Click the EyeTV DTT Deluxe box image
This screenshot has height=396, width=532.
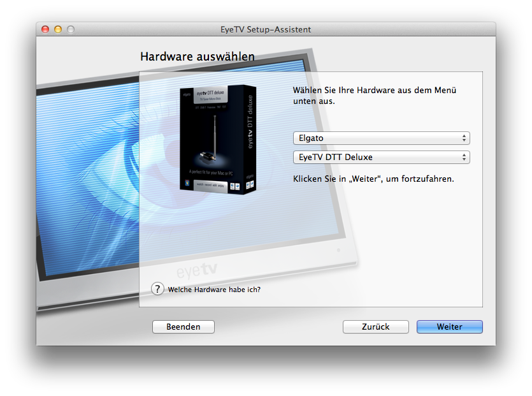(x=218, y=140)
